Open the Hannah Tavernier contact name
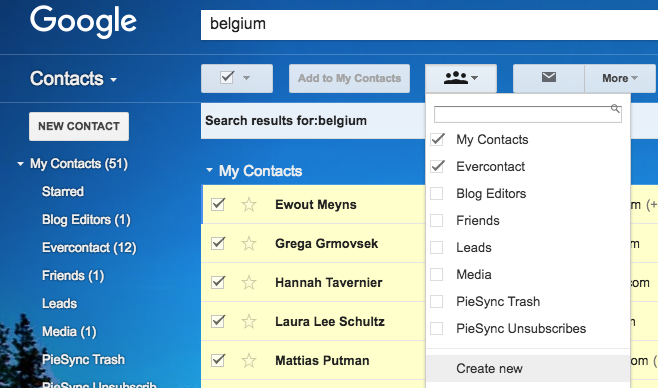 pyautogui.click(x=329, y=283)
